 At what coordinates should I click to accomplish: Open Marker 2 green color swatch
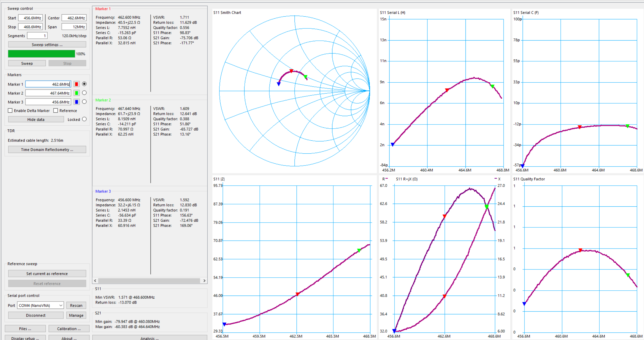point(76,93)
